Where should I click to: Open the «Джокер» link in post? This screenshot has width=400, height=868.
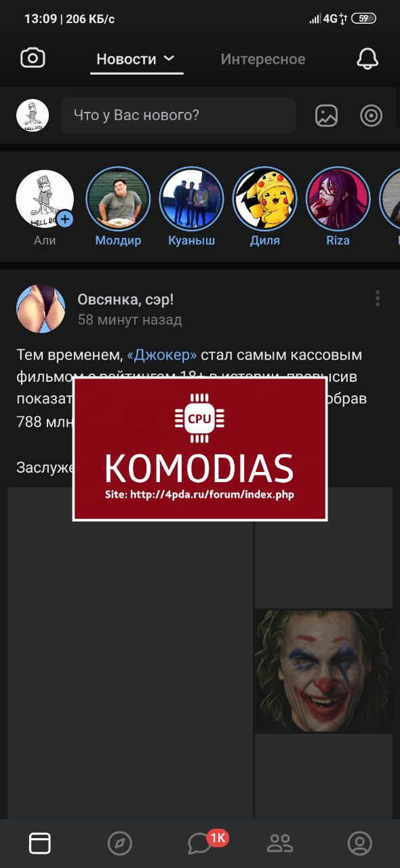(x=162, y=355)
